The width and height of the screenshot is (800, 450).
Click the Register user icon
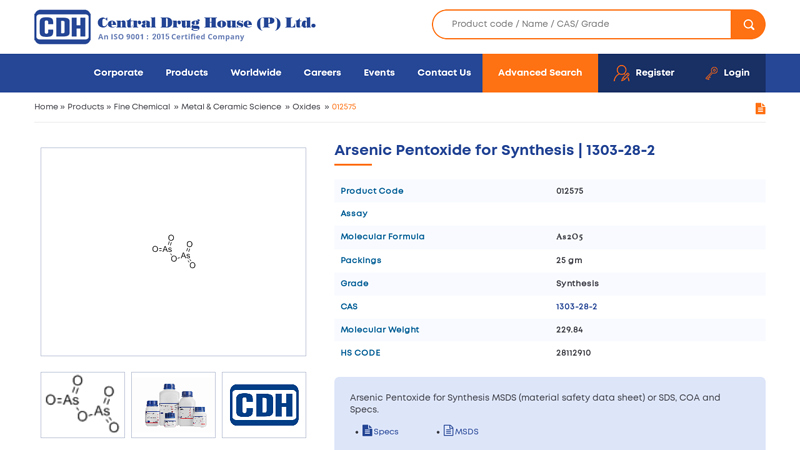621,73
